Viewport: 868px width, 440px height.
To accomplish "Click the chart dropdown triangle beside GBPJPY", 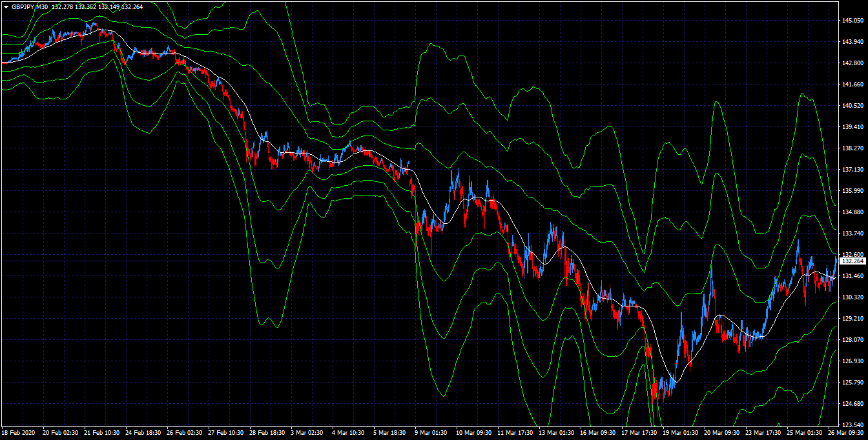I will tap(6, 6).
